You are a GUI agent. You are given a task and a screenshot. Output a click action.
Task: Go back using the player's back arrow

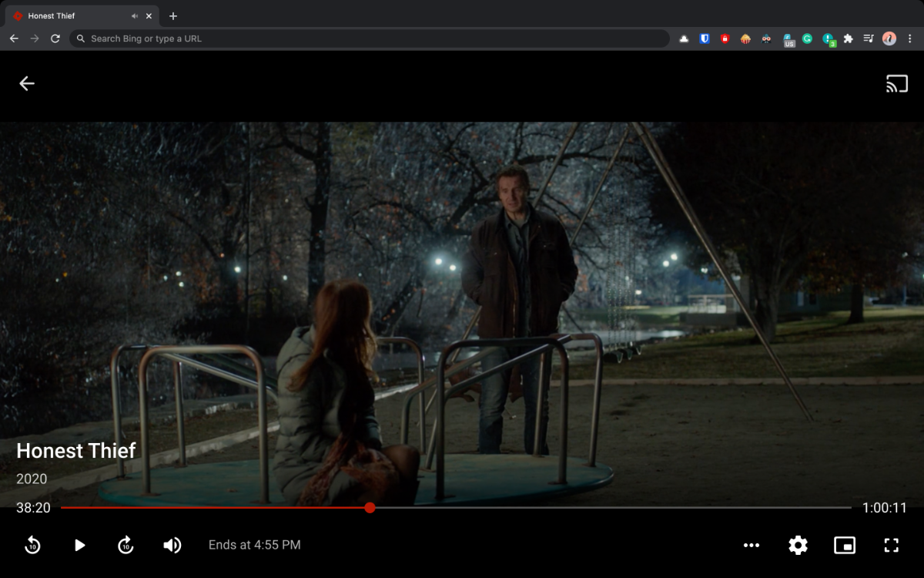[27, 83]
